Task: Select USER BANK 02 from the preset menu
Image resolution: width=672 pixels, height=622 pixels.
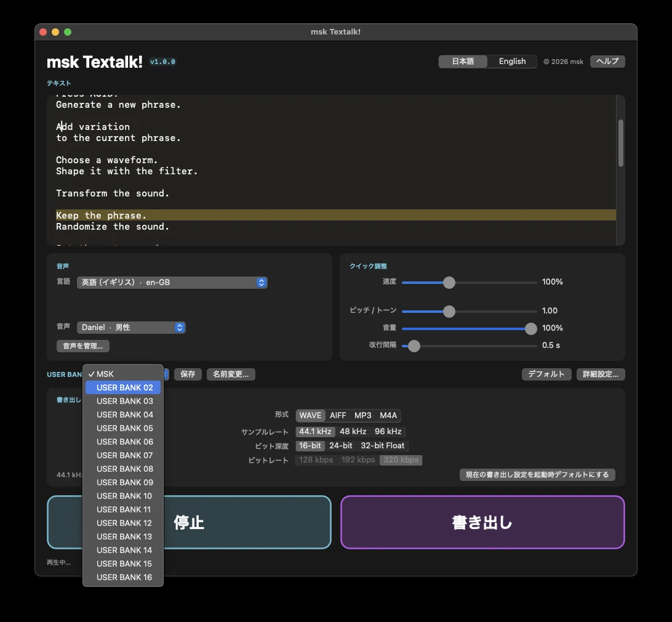Action: click(123, 387)
